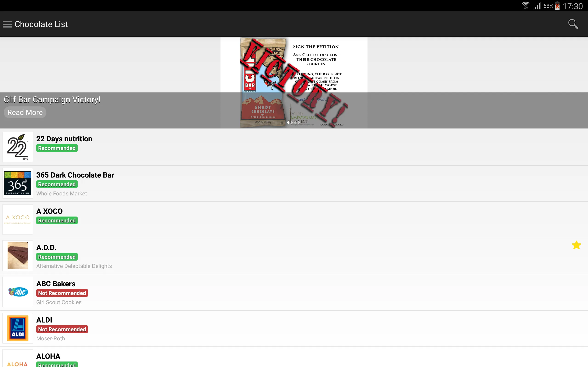The image size is (588, 367).
Task: Expand the A.D.D. chocolate entry details
Action: click(x=294, y=255)
